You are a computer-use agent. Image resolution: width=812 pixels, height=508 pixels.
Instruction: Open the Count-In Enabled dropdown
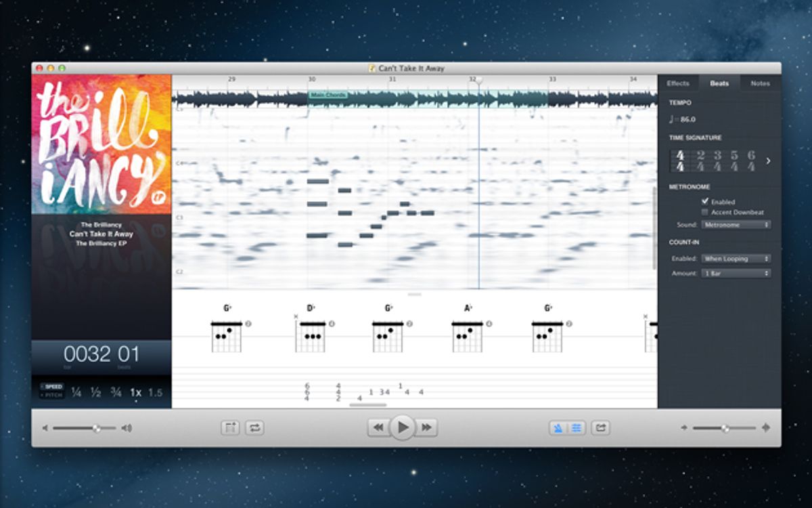click(x=736, y=258)
